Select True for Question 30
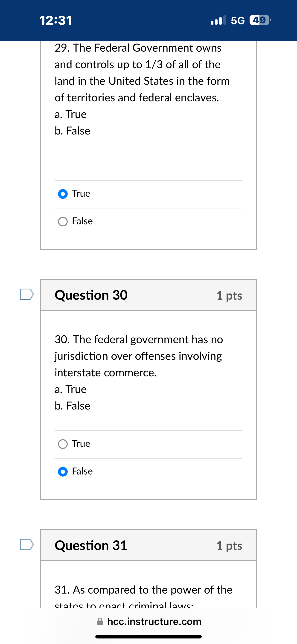The image size is (297, 644). [63, 444]
